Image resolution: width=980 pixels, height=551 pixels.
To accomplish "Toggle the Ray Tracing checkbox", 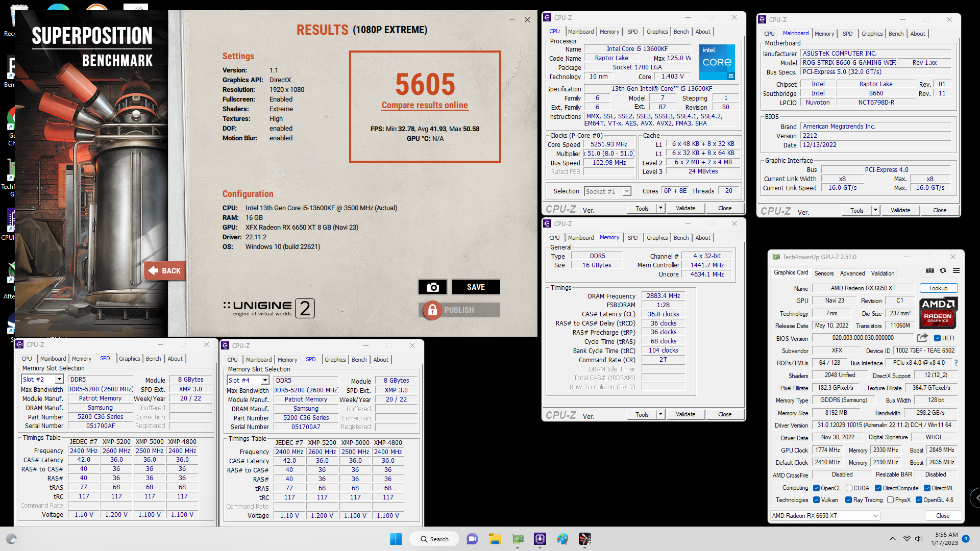I will click(x=848, y=500).
